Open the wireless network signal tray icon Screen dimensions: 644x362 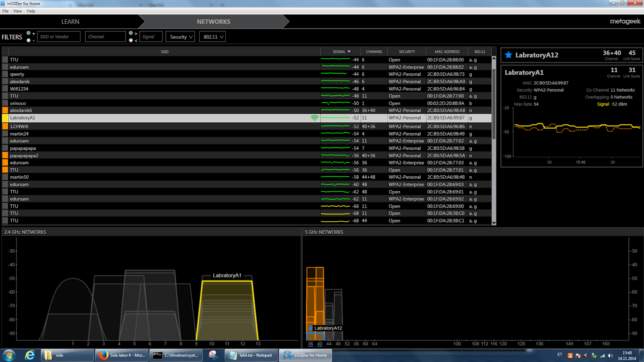[602, 356]
